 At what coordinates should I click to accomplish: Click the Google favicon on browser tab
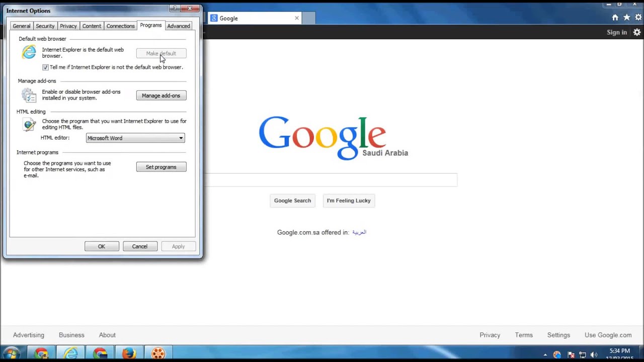click(214, 18)
